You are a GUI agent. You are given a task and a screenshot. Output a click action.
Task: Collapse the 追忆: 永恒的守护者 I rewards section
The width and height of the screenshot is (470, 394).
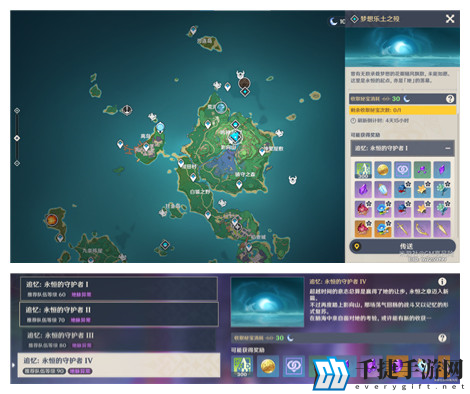[448, 148]
